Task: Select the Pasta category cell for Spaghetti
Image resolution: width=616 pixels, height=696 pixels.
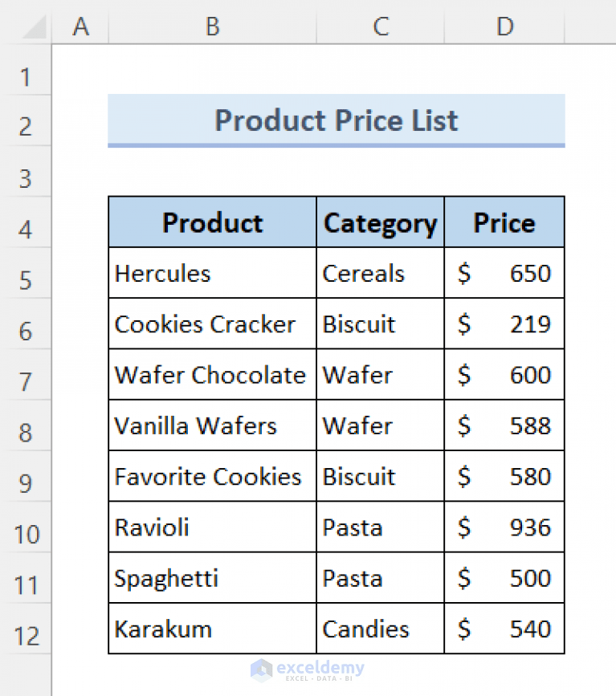Action: pos(380,578)
